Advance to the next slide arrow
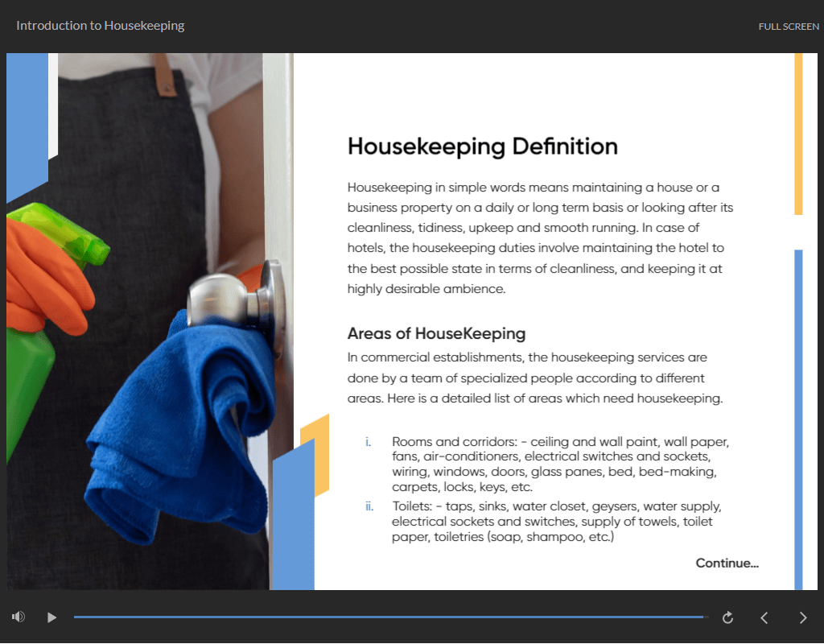This screenshot has height=644, width=824. 802,617
